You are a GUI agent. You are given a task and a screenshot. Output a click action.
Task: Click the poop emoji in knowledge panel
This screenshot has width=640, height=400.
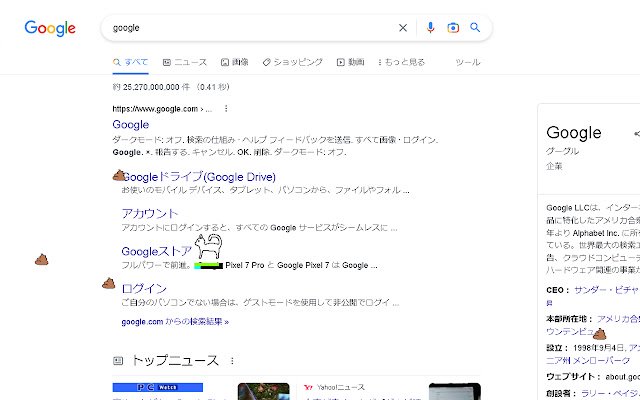coord(599,334)
